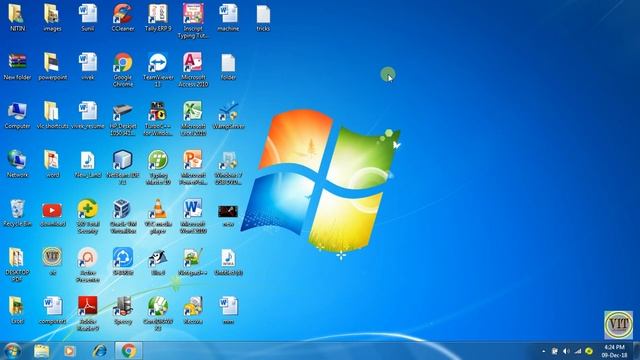Launch the Speccy desktop shortcut
This screenshot has height=360, width=640.
[123, 310]
